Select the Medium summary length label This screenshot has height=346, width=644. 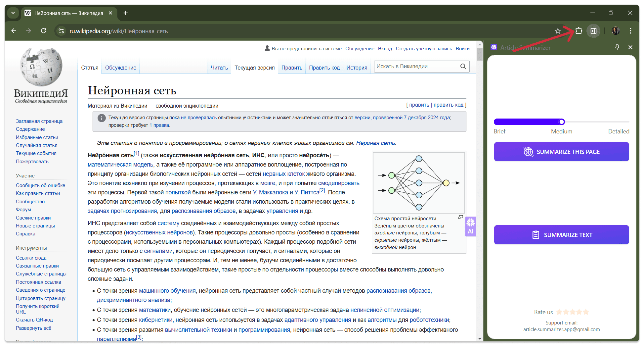point(561,131)
